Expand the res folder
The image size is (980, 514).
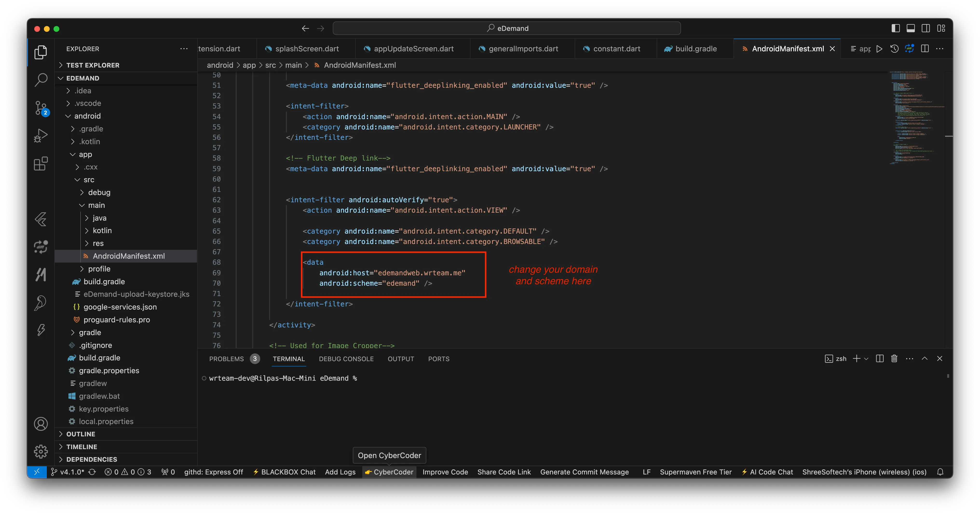coord(126,243)
